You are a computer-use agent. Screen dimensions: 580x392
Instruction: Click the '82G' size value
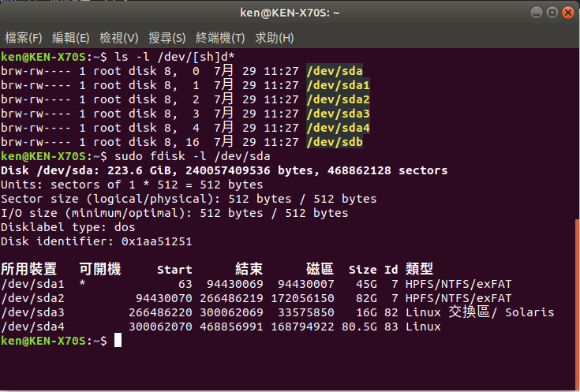click(366, 298)
